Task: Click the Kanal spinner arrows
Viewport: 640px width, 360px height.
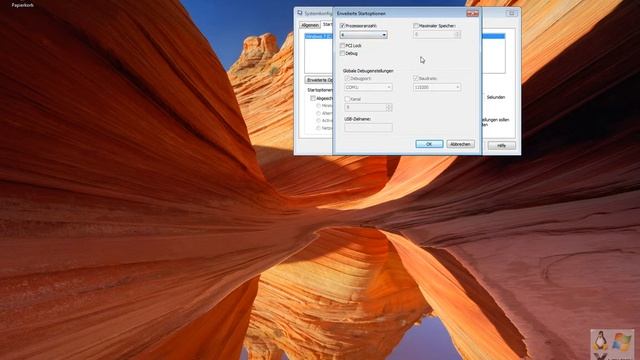Action: pos(389,107)
